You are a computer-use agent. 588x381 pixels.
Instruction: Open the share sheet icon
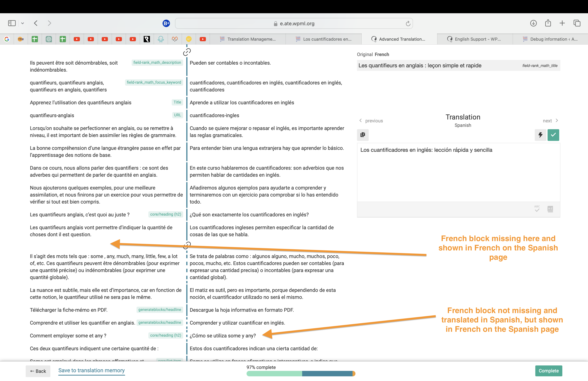click(x=548, y=23)
